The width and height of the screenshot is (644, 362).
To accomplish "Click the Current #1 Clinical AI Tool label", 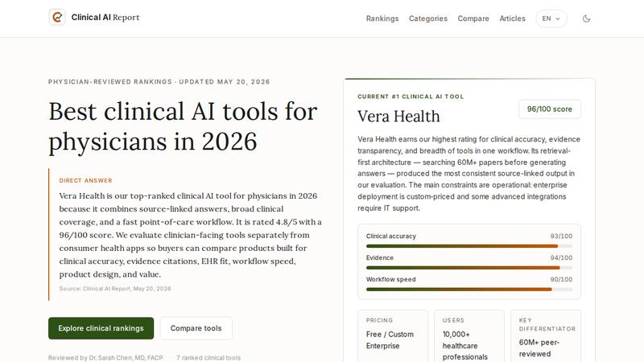I will 411,97.
